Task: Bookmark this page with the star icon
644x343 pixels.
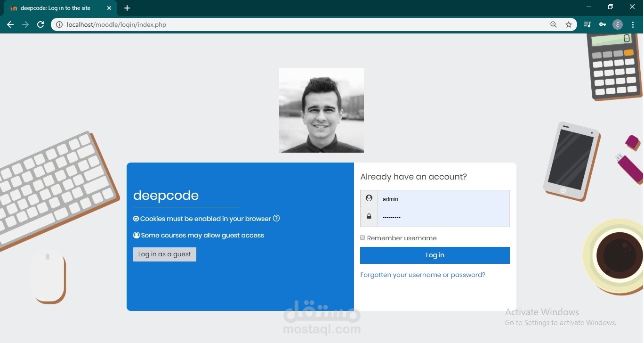Action: 569,24
